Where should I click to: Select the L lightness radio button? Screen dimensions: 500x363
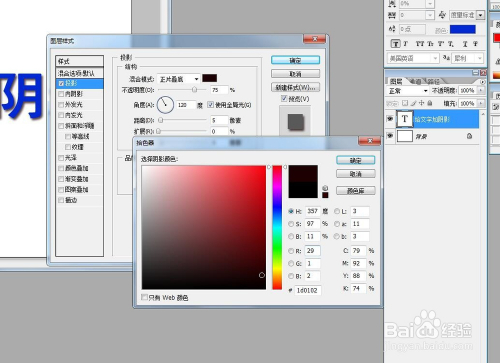tap(337, 211)
